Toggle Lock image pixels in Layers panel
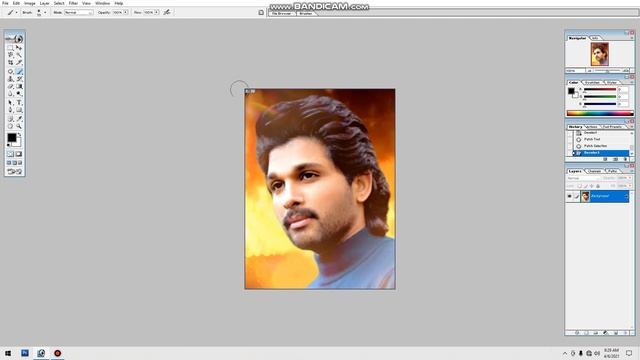The height and width of the screenshot is (360, 640). click(586, 186)
